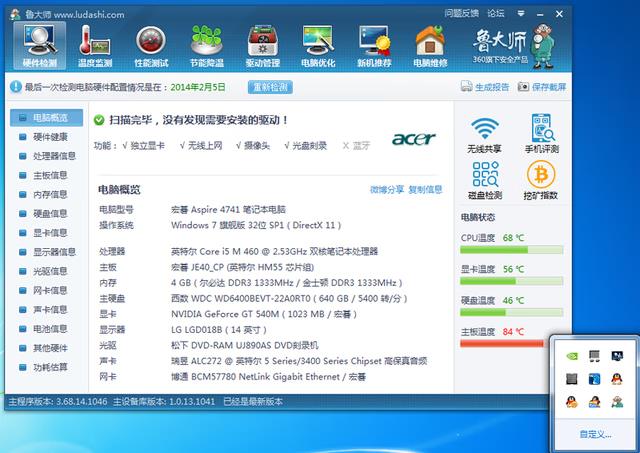The image size is (640, 453).
Task: Open the 硬件检测 hardware detection tool
Action: 40,46
